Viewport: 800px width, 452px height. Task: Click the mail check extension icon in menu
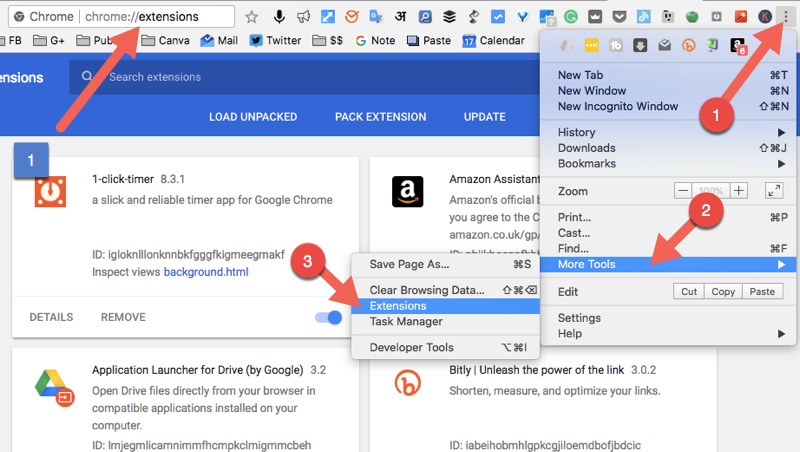click(x=664, y=45)
